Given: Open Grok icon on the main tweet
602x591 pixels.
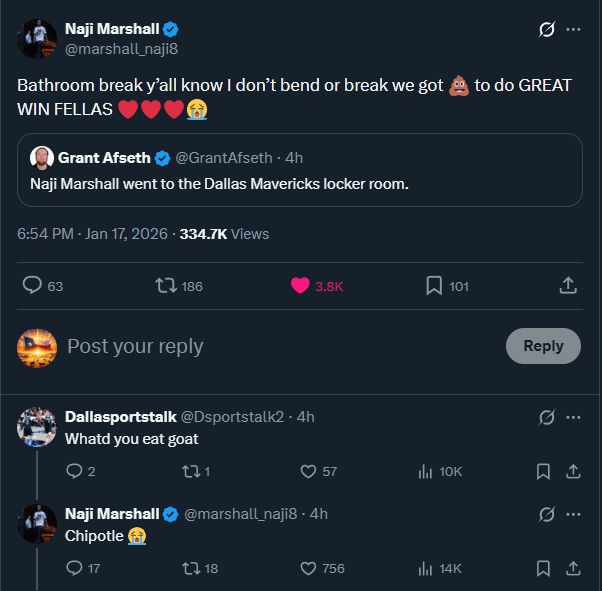Looking at the screenshot, I should point(546,30).
